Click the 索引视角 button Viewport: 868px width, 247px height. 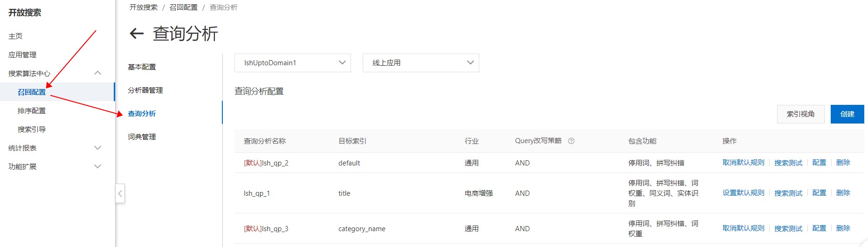[800, 114]
